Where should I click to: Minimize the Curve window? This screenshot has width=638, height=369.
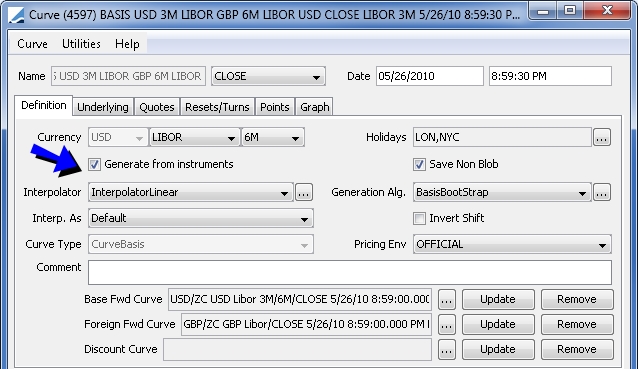click(x=543, y=11)
